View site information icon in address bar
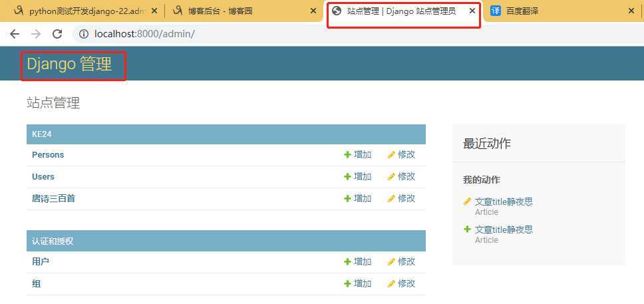Viewport: 644px width, 304px height. 84,34
